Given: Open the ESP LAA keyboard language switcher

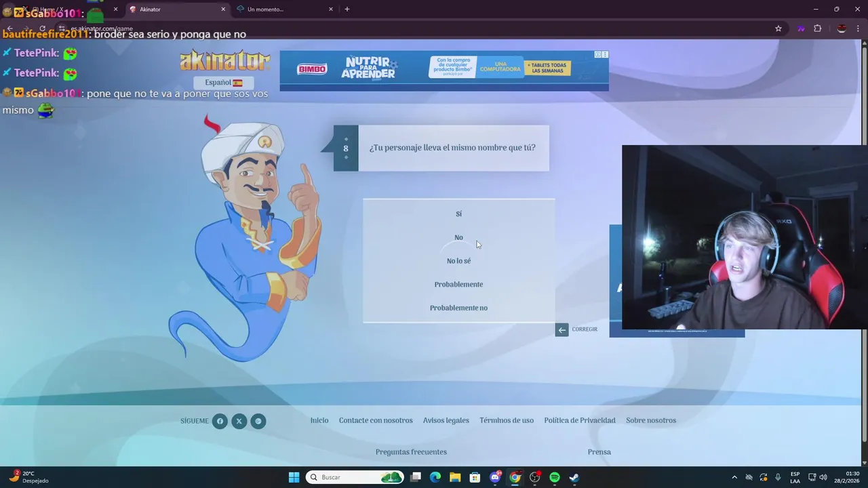Looking at the screenshot, I should pyautogui.click(x=795, y=478).
